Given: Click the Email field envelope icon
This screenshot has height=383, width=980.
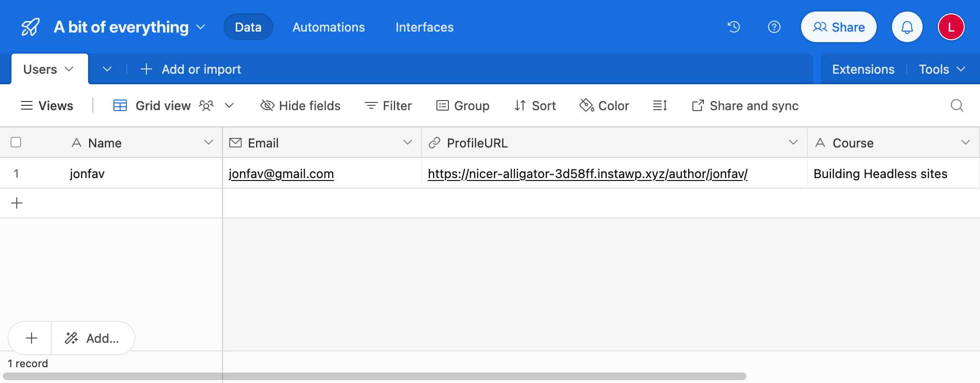Looking at the screenshot, I should (235, 143).
